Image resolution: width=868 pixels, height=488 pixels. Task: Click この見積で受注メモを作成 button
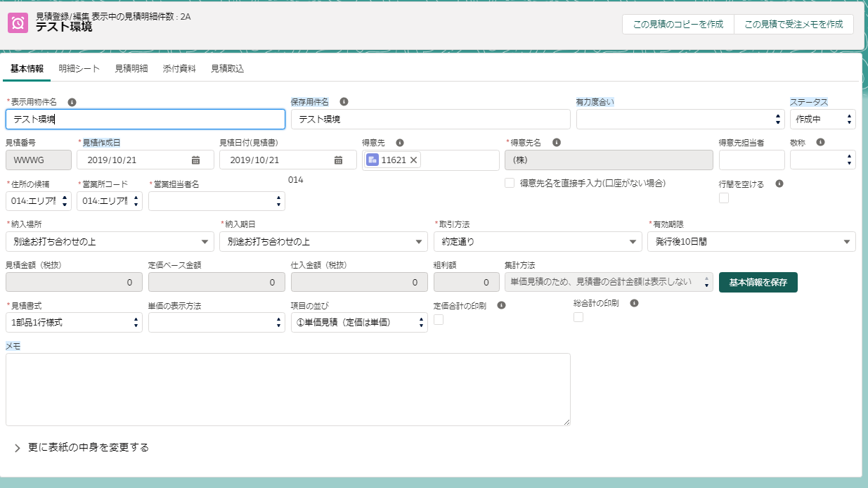pos(793,24)
